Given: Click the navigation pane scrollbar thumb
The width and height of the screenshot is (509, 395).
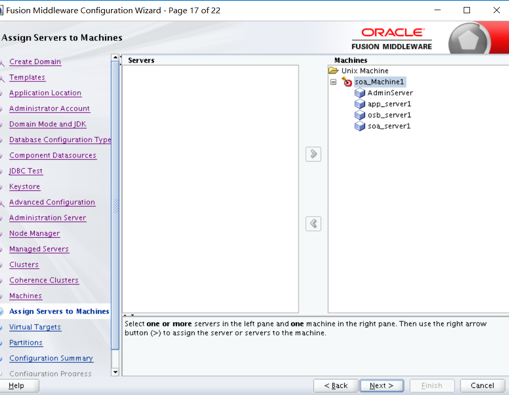Looking at the screenshot, I should click(x=115, y=205).
